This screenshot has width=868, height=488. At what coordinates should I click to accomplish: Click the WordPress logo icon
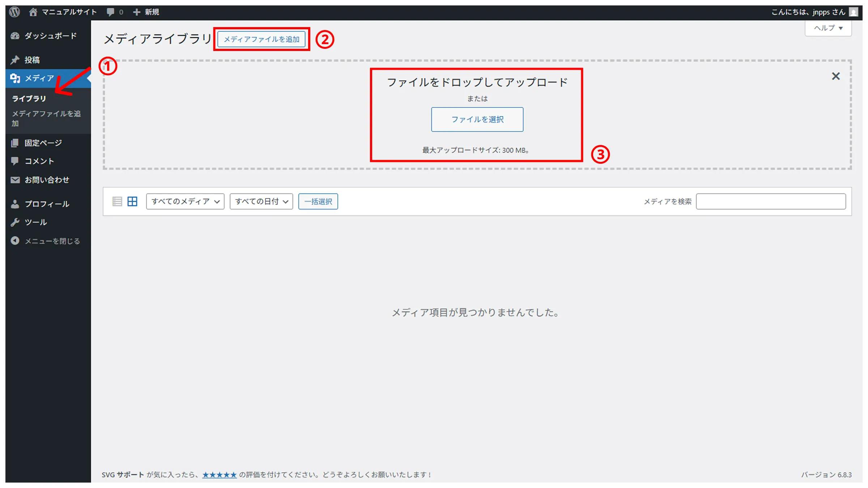click(14, 12)
